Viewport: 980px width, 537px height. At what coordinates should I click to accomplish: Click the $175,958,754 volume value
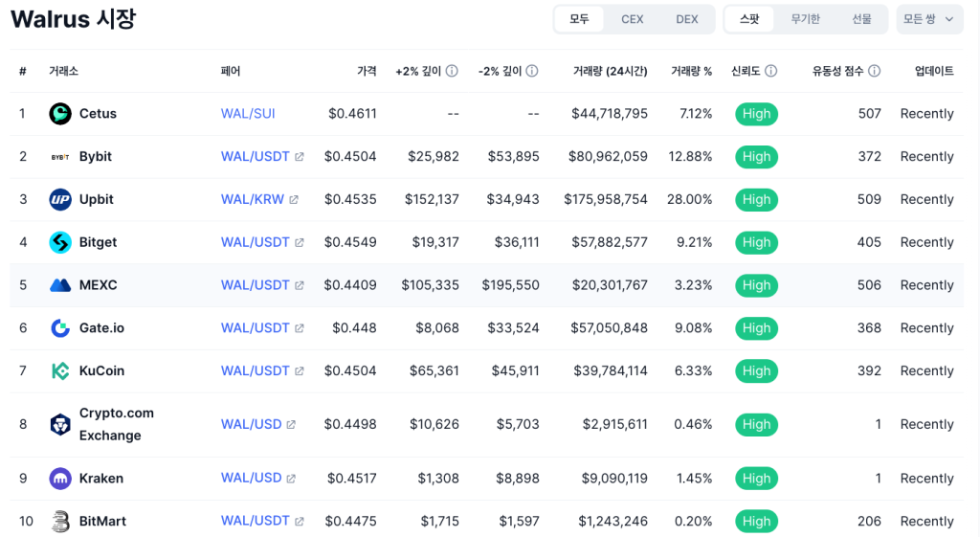click(606, 199)
